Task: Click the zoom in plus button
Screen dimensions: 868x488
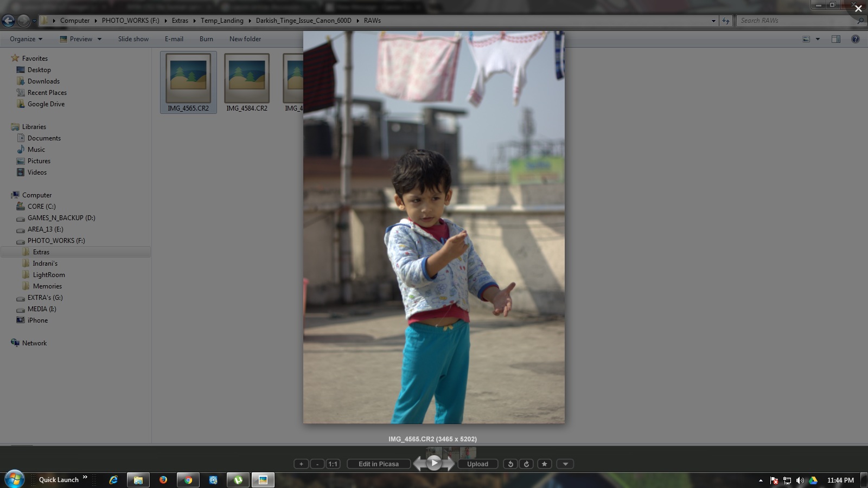Action: click(301, 464)
